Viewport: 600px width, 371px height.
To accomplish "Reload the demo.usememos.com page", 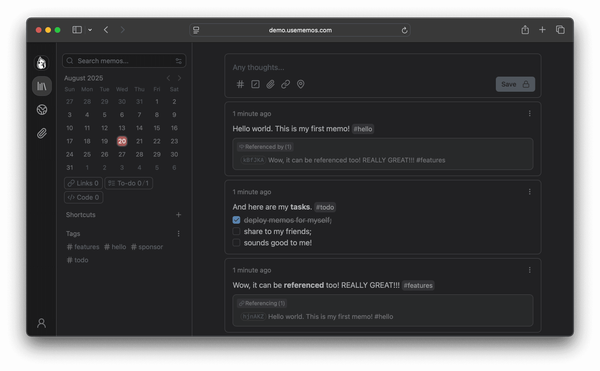I will (404, 30).
